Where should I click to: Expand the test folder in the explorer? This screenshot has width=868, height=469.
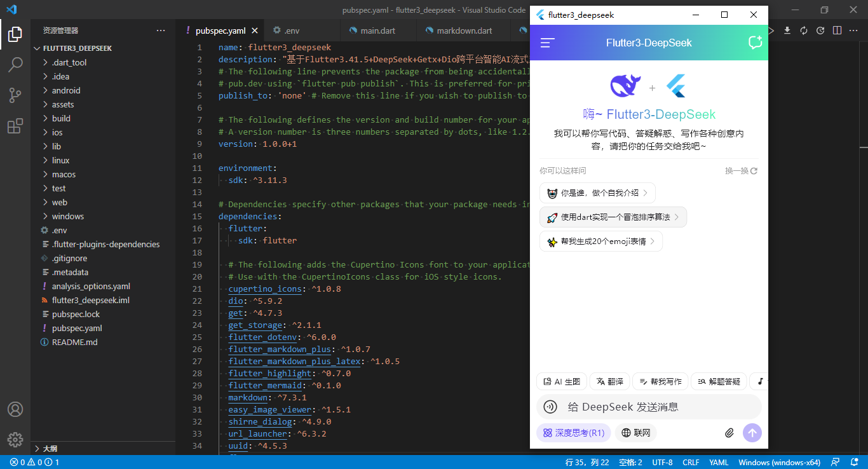point(103,188)
